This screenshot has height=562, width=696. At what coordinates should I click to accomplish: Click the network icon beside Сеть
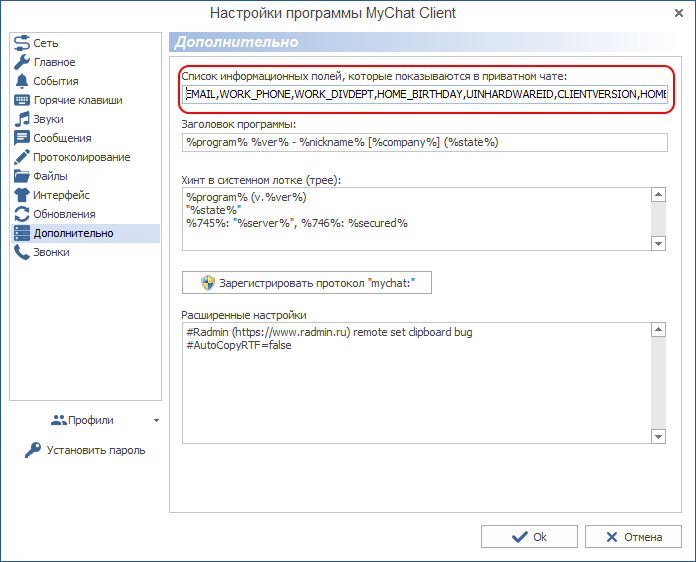pos(22,43)
